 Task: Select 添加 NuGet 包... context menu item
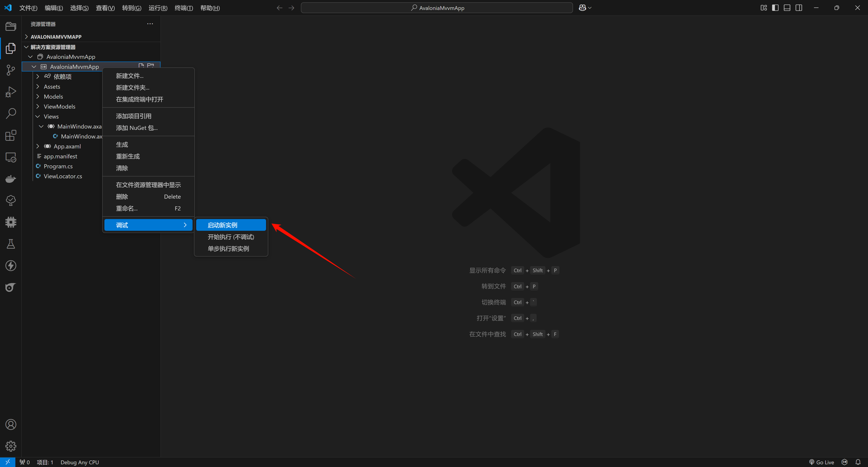point(148,128)
